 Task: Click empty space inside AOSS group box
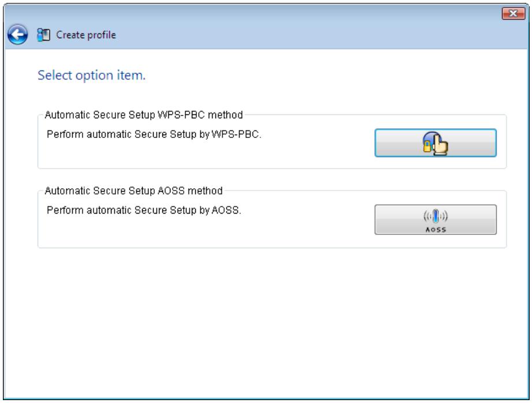[x=203, y=232]
